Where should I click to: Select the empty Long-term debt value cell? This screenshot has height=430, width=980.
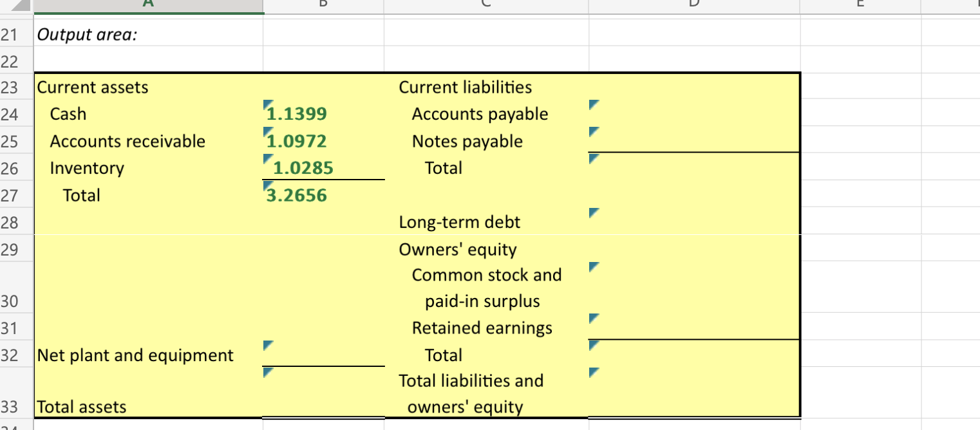point(694,221)
